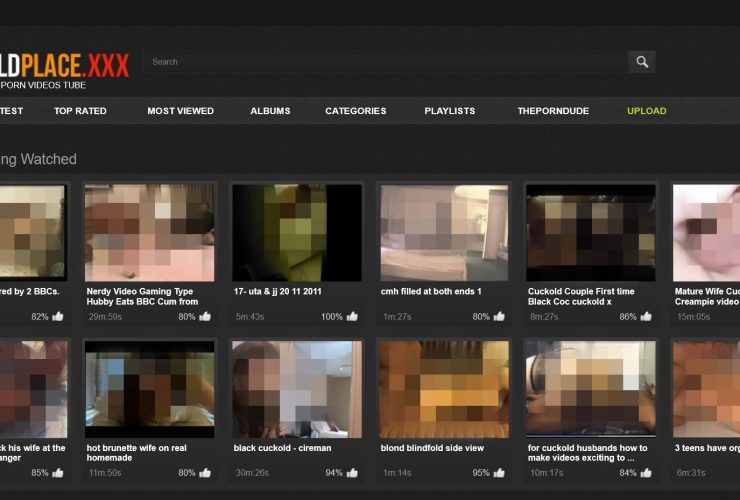Browse the Categories menu item
Image resolution: width=740 pixels, height=500 pixels.
coord(355,111)
